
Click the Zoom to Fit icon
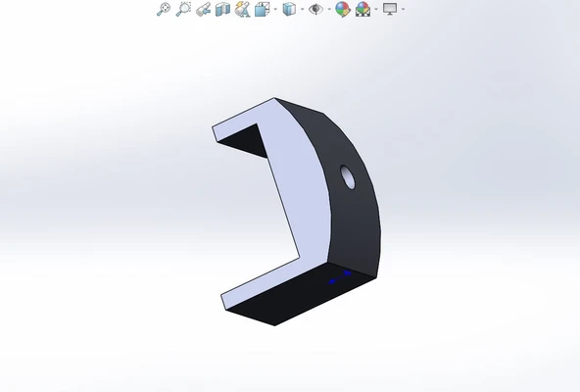coord(164,9)
